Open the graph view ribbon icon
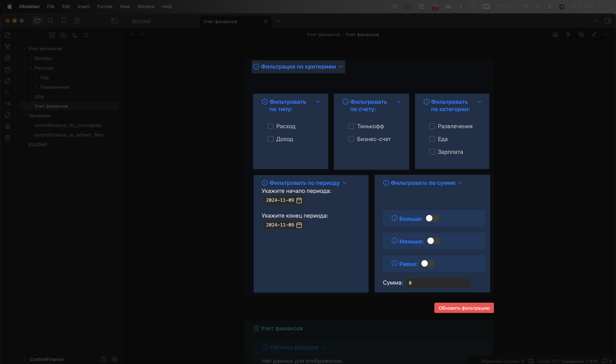Viewport: 616px width, 364px height. coord(8,47)
